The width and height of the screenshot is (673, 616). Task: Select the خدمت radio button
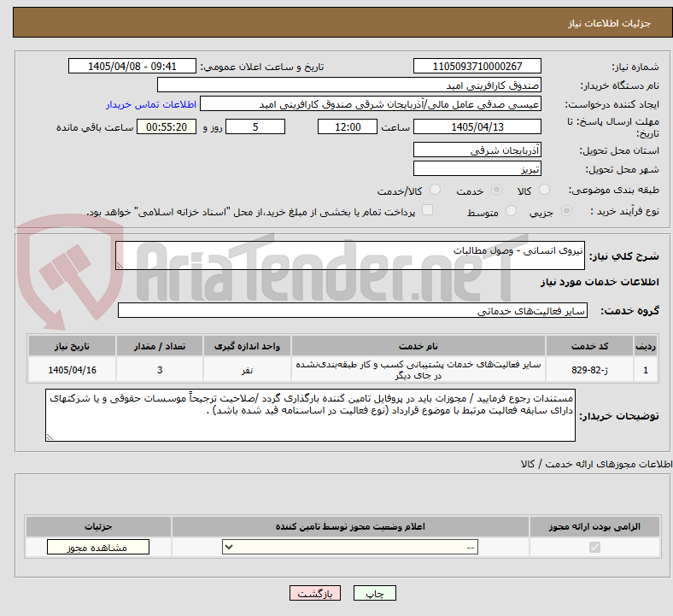click(496, 190)
